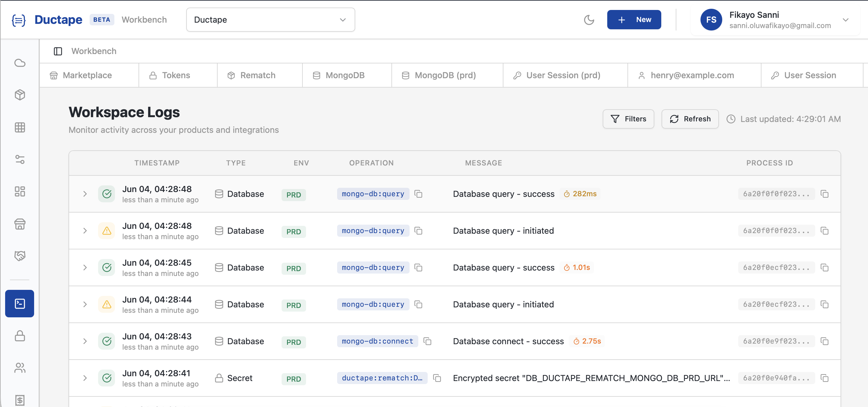The width and height of the screenshot is (868, 407).
Task: Switch to the MongoDB (prd) tab
Action: coord(447,75)
